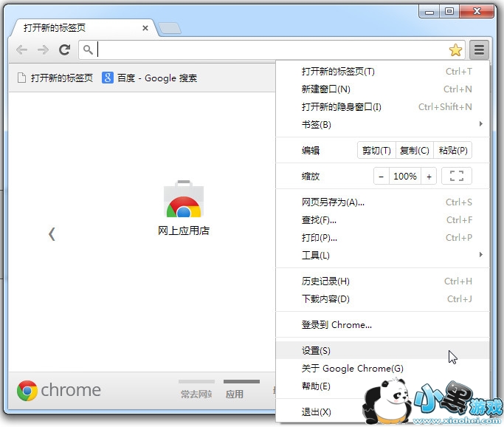Click into the address bar field
This screenshot has height=427, width=504.
[x=270, y=50]
